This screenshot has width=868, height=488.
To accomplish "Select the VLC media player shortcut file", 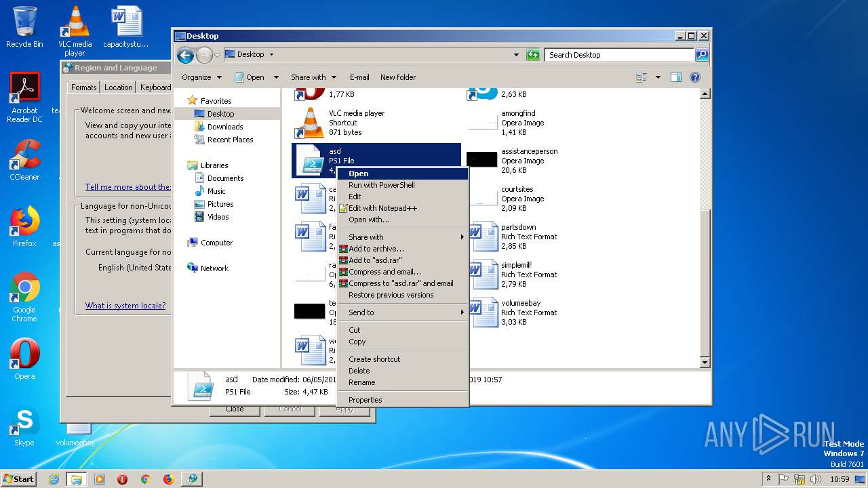I will [376, 123].
